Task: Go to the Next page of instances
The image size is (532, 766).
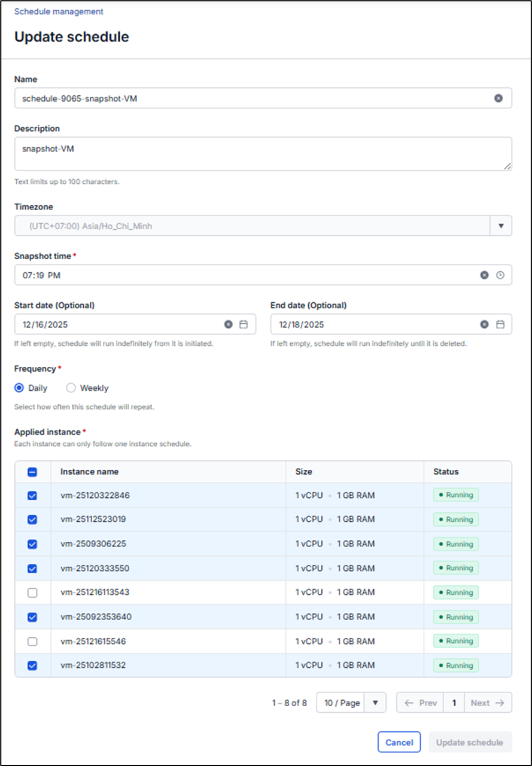Action: pos(488,703)
